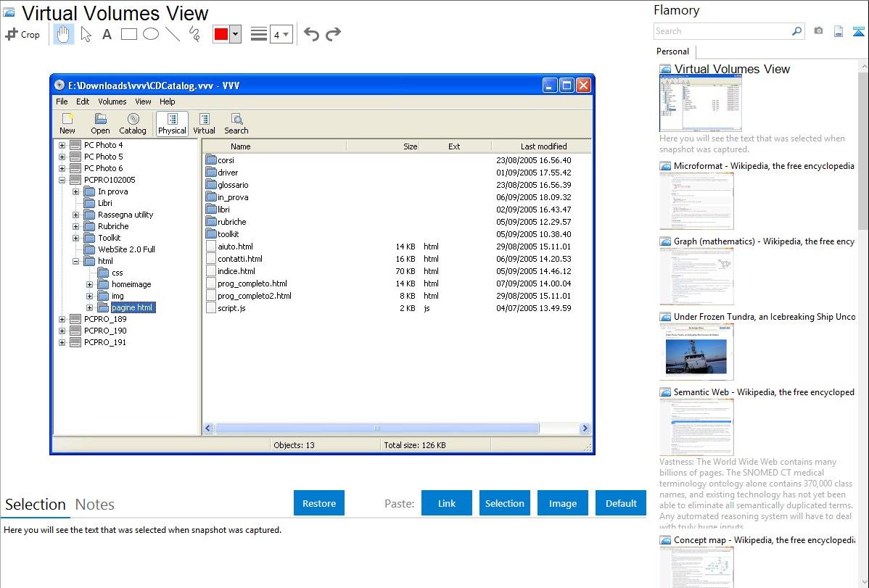The height and width of the screenshot is (588, 869).
Task: Pick the freehand scribble tool
Action: click(194, 34)
